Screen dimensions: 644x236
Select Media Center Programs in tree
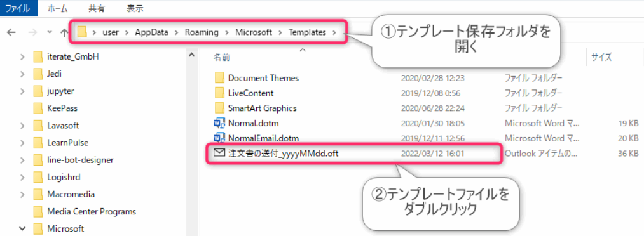click(92, 211)
